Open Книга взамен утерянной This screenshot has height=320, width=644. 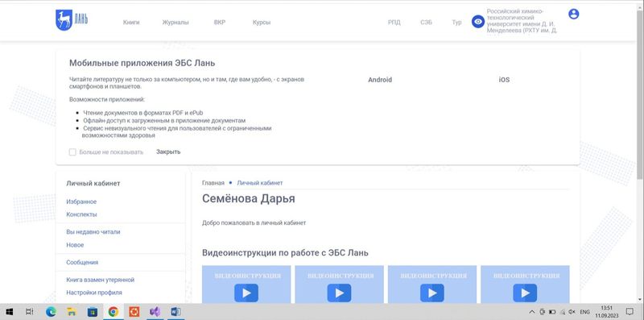pyautogui.click(x=100, y=280)
